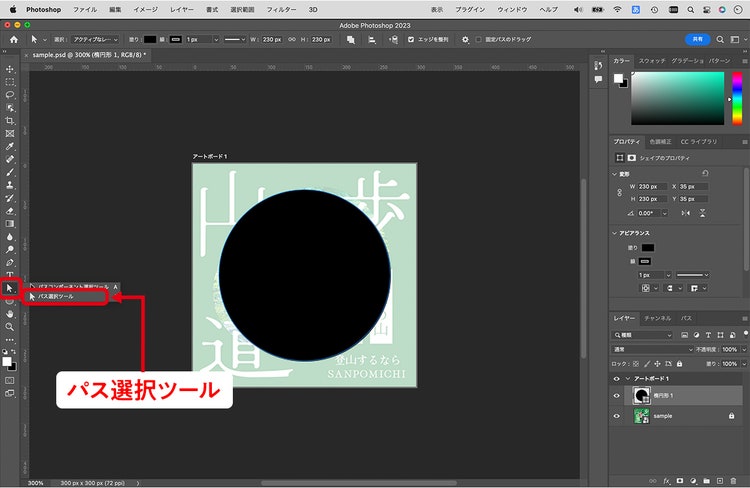This screenshot has width=750, height=488.
Task: Open the フィルター menu
Action: point(281,10)
